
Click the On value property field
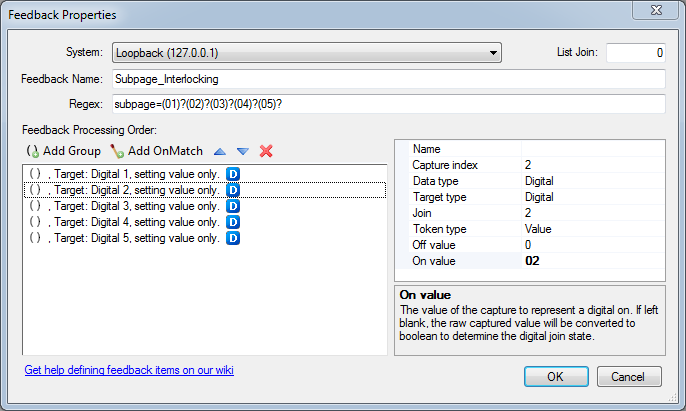[x=592, y=261]
